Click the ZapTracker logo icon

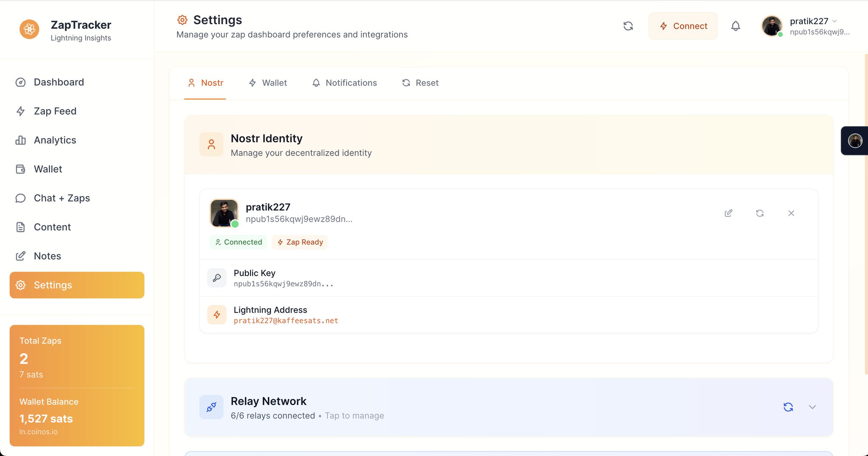29,29
